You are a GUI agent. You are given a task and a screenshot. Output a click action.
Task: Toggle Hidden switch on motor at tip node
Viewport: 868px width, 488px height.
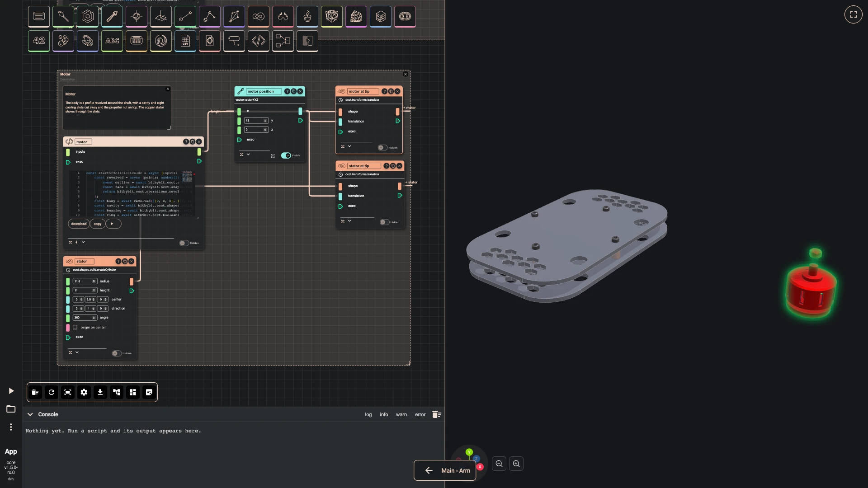(x=383, y=148)
